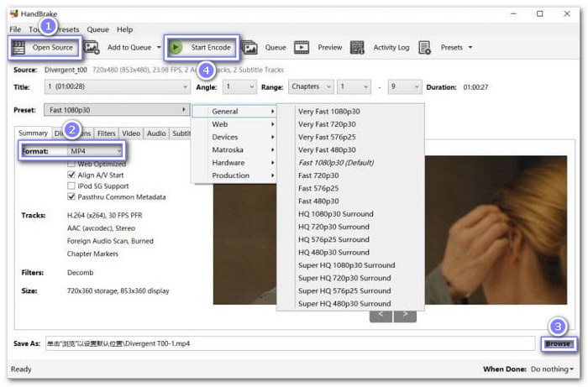Image resolution: width=588 pixels, height=387 pixels.
Task: Open the When Done dropdown
Action: click(x=552, y=369)
